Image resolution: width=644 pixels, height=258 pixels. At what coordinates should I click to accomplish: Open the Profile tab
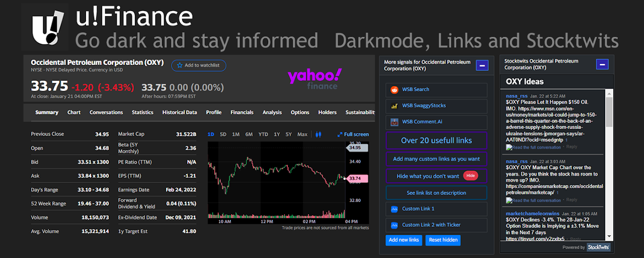click(x=214, y=112)
